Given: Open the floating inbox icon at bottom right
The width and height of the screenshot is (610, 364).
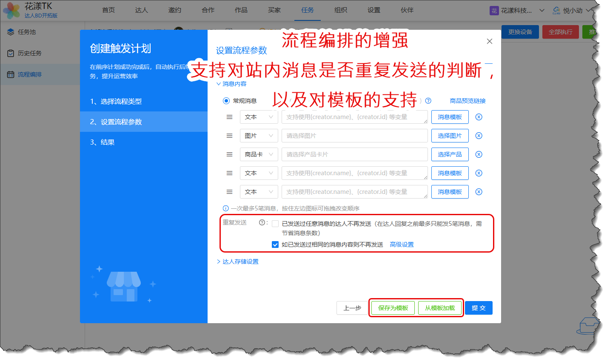Looking at the screenshot, I should 587,326.
